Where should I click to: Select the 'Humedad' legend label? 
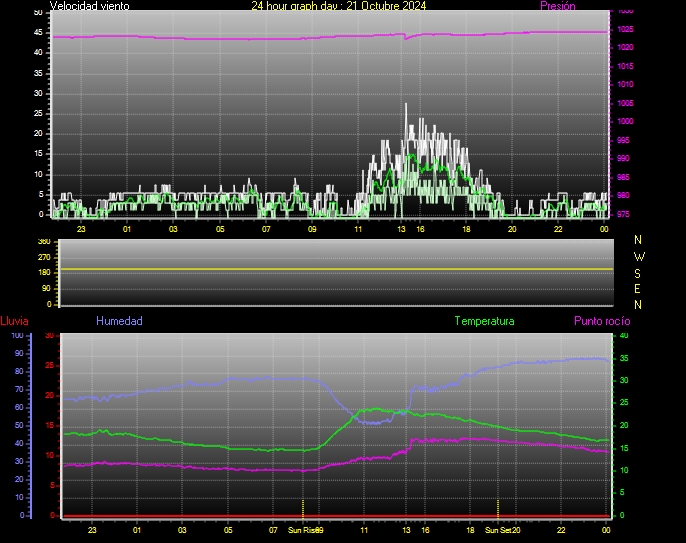point(119,321)
